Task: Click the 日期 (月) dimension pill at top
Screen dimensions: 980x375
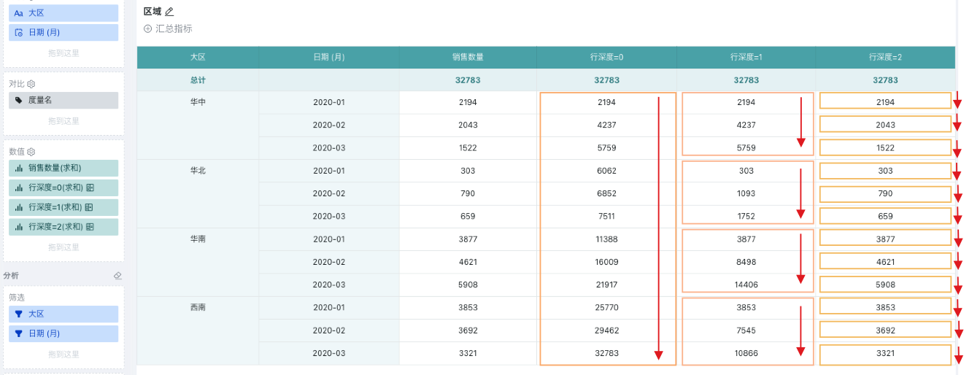Action: click(63, 32)
